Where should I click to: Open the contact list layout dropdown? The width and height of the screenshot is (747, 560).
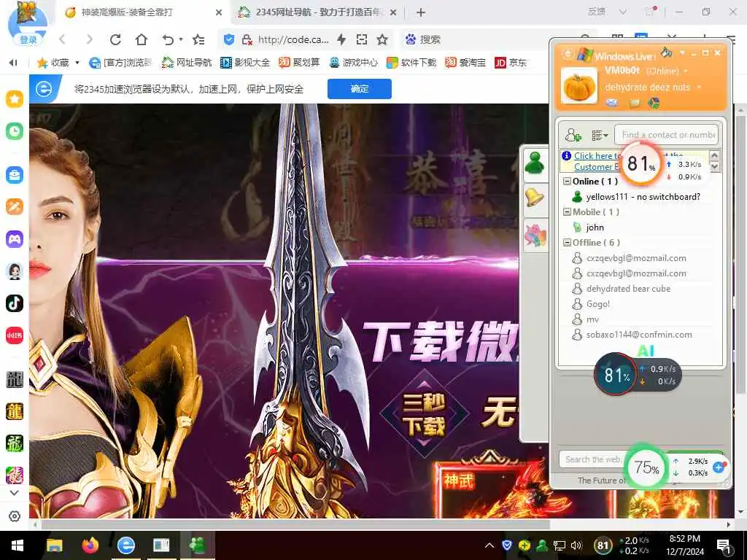(600, 136)
